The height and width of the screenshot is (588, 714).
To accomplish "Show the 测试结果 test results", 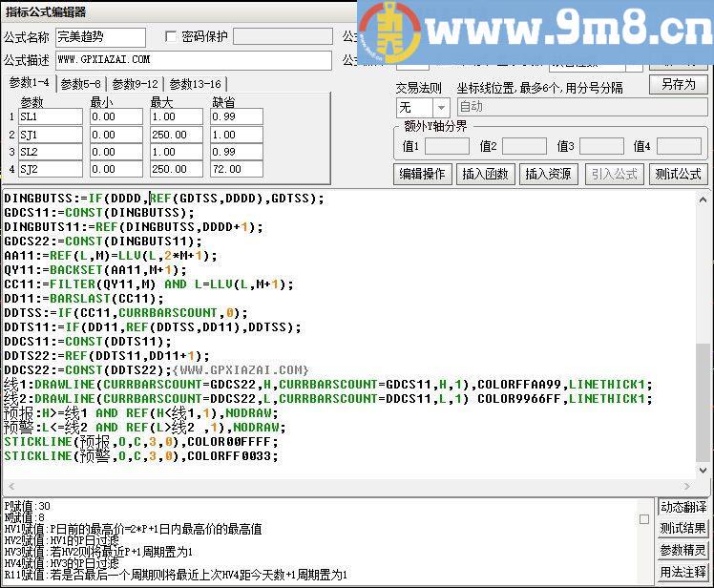I will [683, 529].
